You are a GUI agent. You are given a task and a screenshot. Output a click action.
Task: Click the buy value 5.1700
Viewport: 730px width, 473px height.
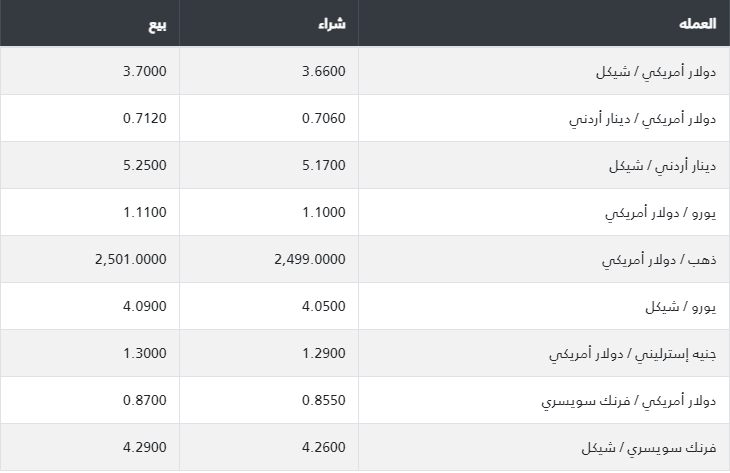(324, 165)
